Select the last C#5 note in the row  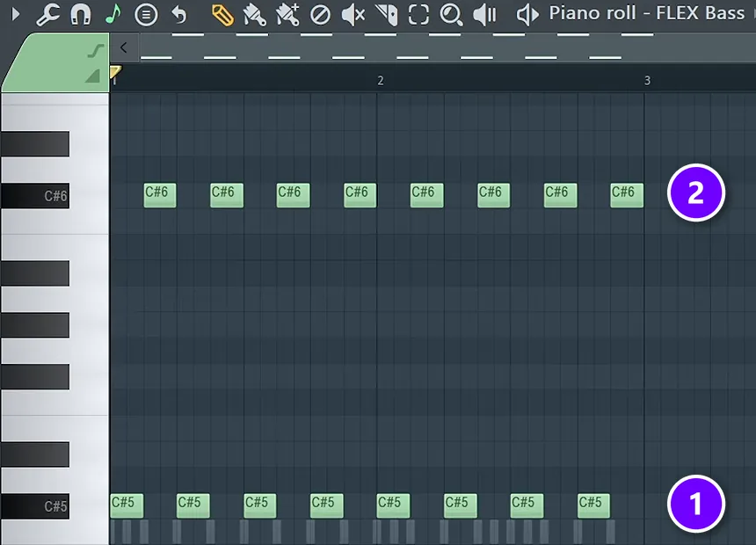tap(594, 505)
